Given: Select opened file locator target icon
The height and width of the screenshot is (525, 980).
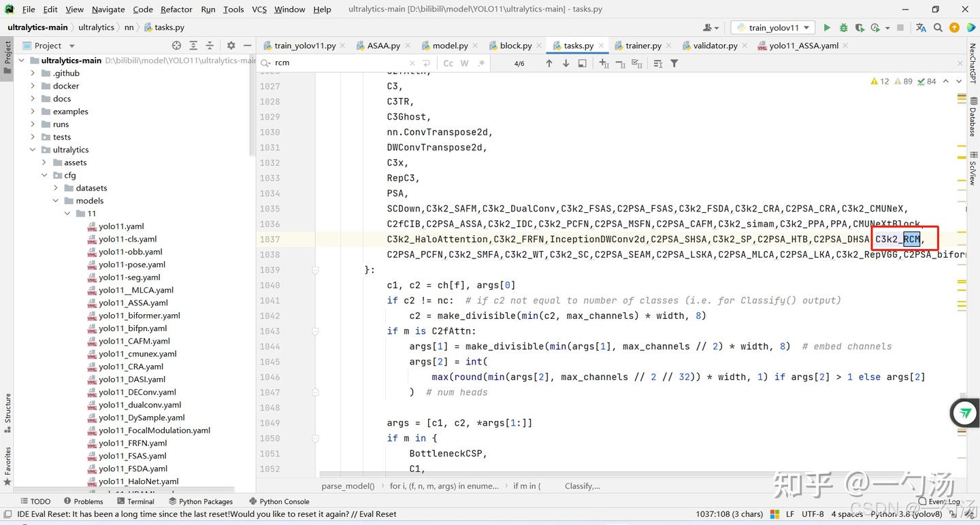Looking at the screenshot, I should 176,46.
